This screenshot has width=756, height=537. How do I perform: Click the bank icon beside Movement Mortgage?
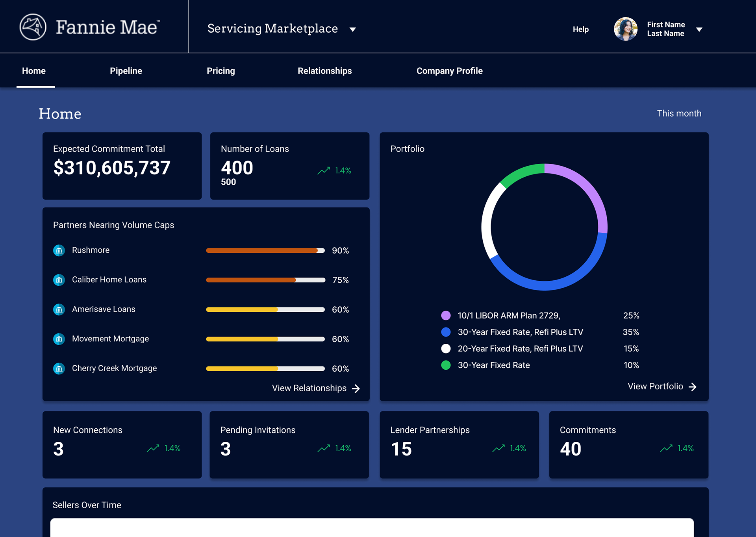click(x=59, y=339)
